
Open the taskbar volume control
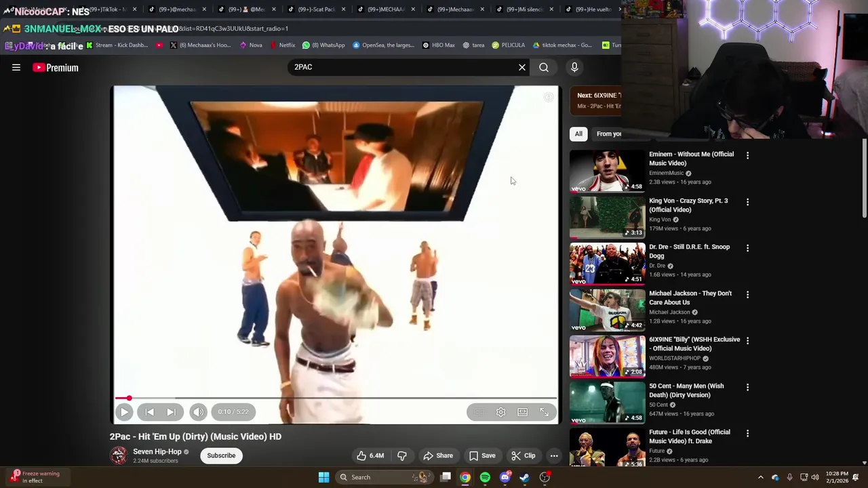click(x=815, y=477)
